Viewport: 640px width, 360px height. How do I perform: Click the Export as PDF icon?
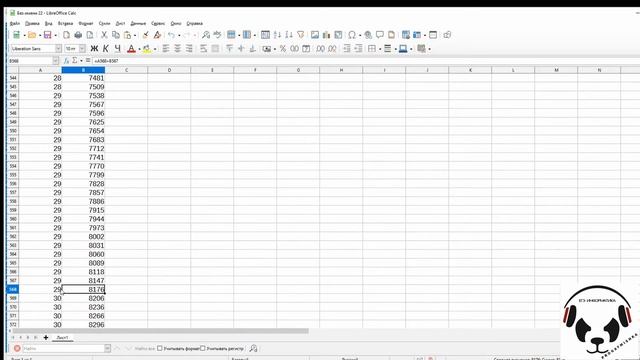pyautogui.click(x=66, y=35)
